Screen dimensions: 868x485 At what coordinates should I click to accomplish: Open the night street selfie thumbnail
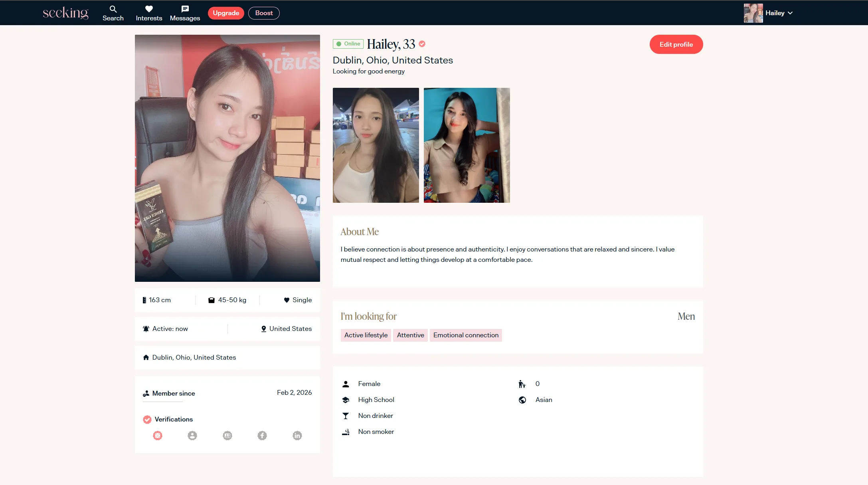[376, 145]
